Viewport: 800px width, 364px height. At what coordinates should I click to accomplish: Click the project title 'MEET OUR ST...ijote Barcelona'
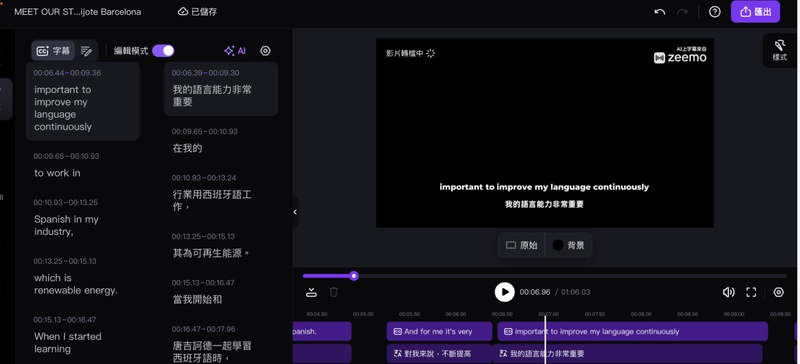pos(78,12)
